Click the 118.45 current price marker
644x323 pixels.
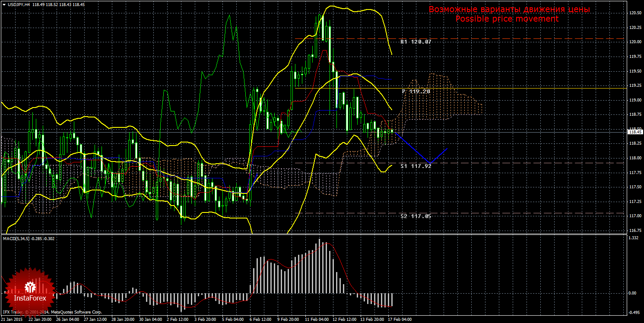[635, 132]
